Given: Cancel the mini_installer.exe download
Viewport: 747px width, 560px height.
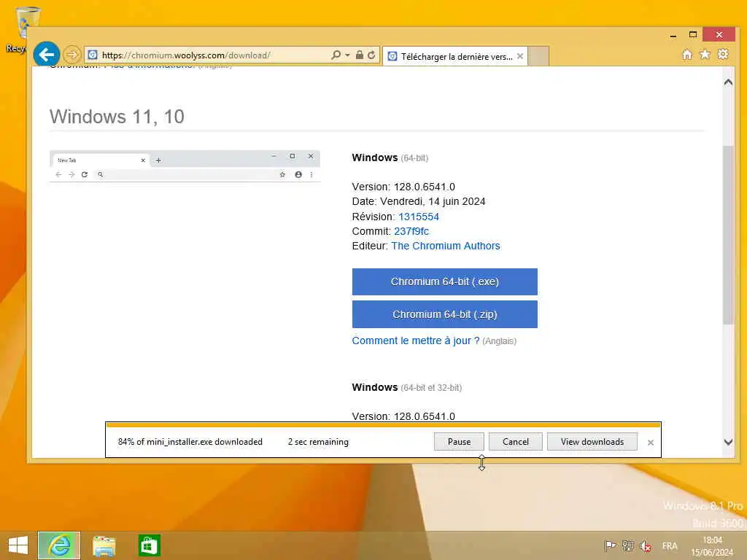Looking at the screenshot, I should (516, 441).
